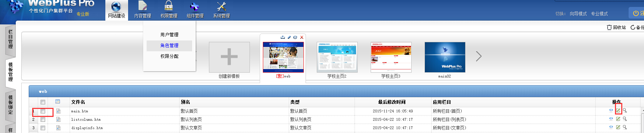This screenshot has width=644, height=133.
Task: Tick the checkbox for listcolumn.htm row
Action: (x=43, y=119)
